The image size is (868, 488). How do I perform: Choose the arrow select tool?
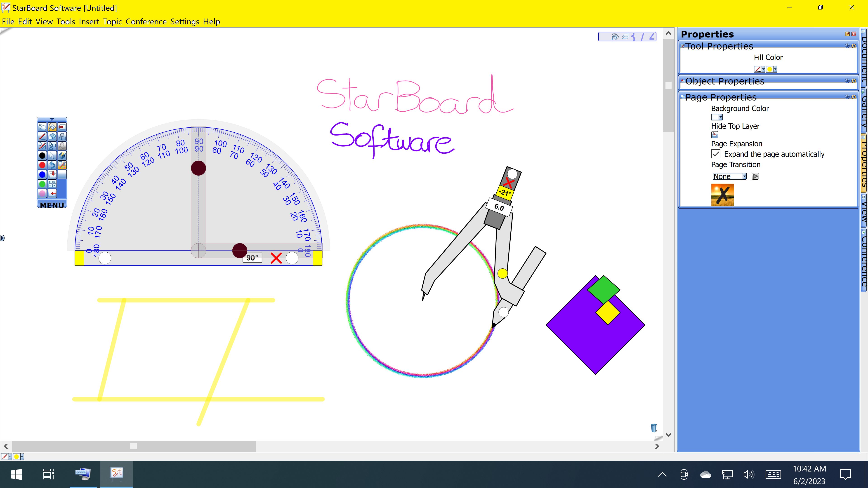[52, 155]
